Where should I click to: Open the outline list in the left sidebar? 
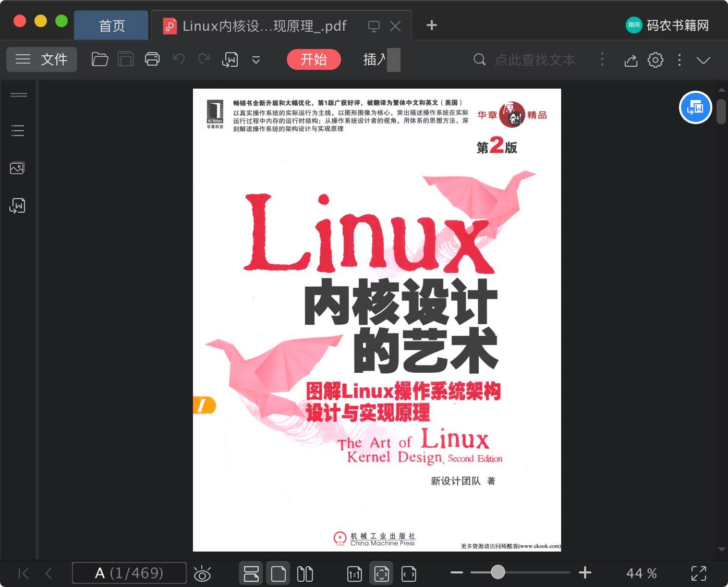pos(18,130)
